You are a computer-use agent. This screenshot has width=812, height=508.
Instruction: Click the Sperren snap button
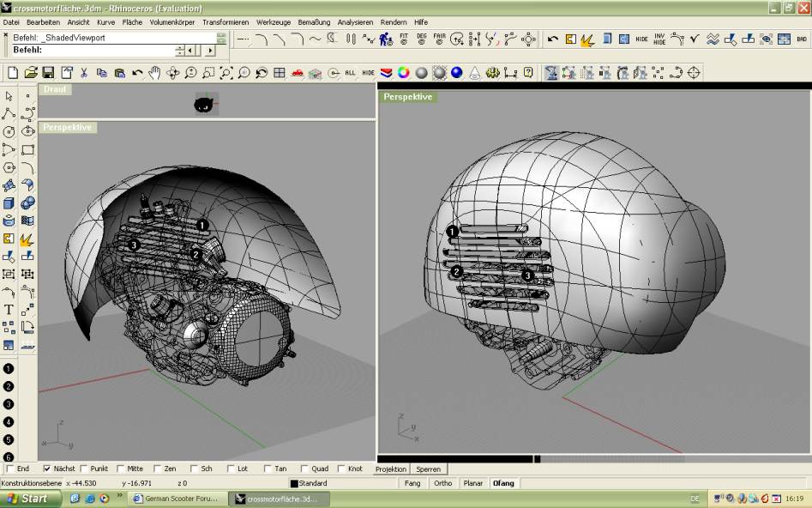[429, 469]
